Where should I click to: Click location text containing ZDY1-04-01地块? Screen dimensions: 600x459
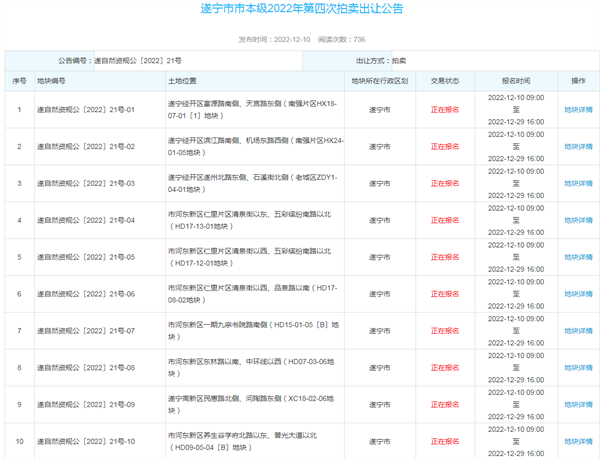(253, 183)
